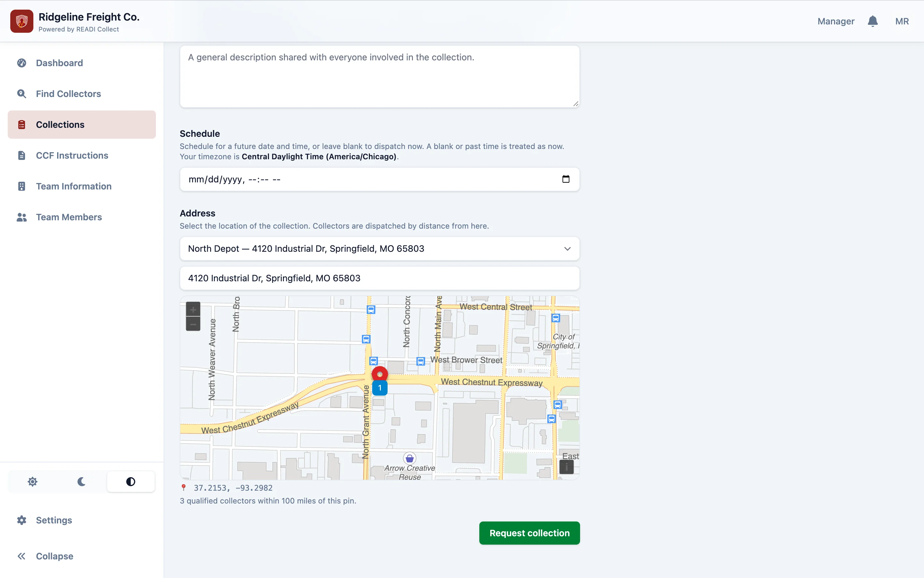Click the Central Daylight Time timezone text
This screenshot has width=924, height=578.
tap(319, 156)
